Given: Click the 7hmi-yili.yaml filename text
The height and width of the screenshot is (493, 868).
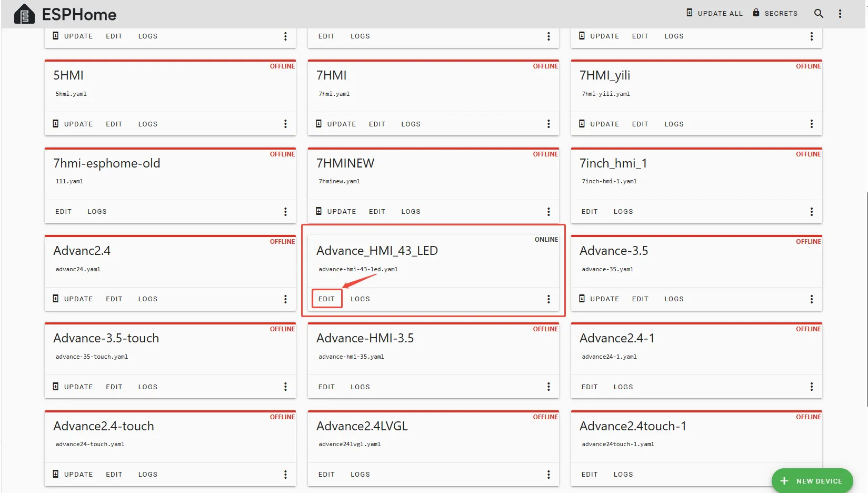Looking at the screenshot, I should coord(606,94).
